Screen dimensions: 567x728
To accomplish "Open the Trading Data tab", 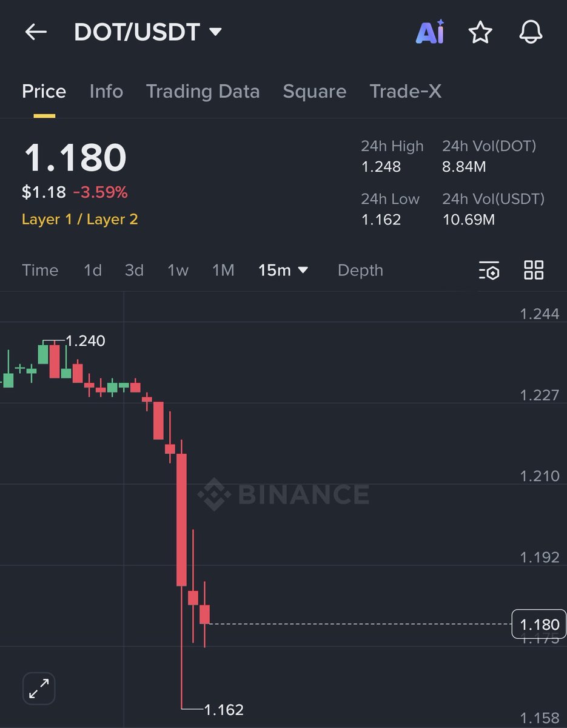I will click(x=203, y=92).
